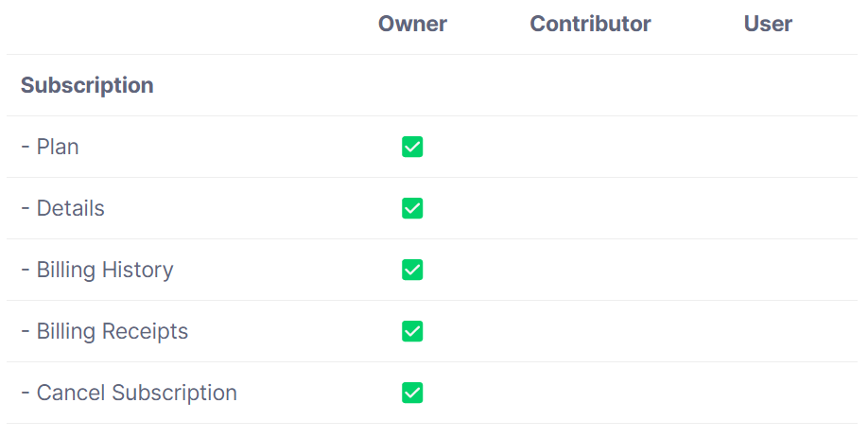Toggle the Owner checkmark for Details

[x=412, y=208]
